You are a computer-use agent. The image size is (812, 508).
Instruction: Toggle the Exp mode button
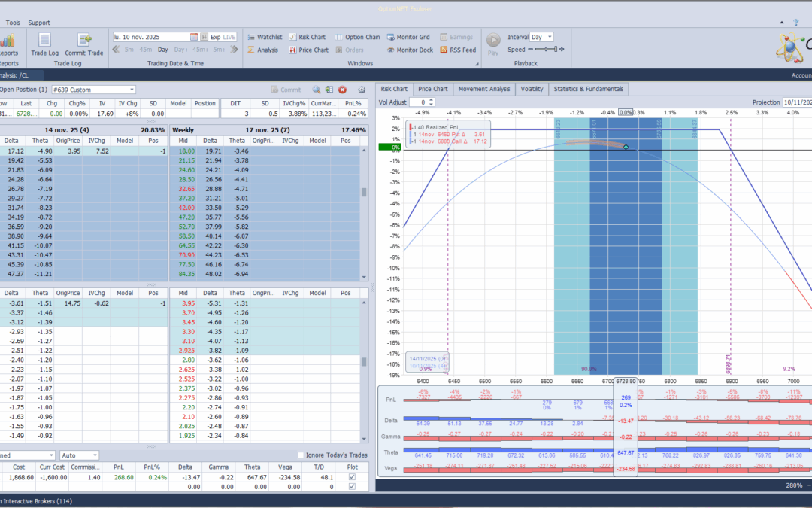(x=216, y=37)
